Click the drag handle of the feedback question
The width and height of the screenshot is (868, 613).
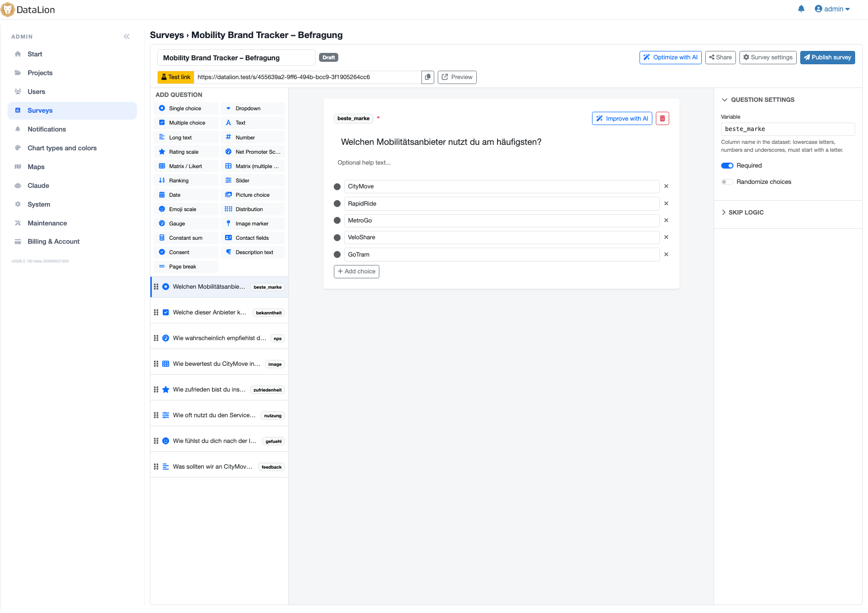[156, 467]
